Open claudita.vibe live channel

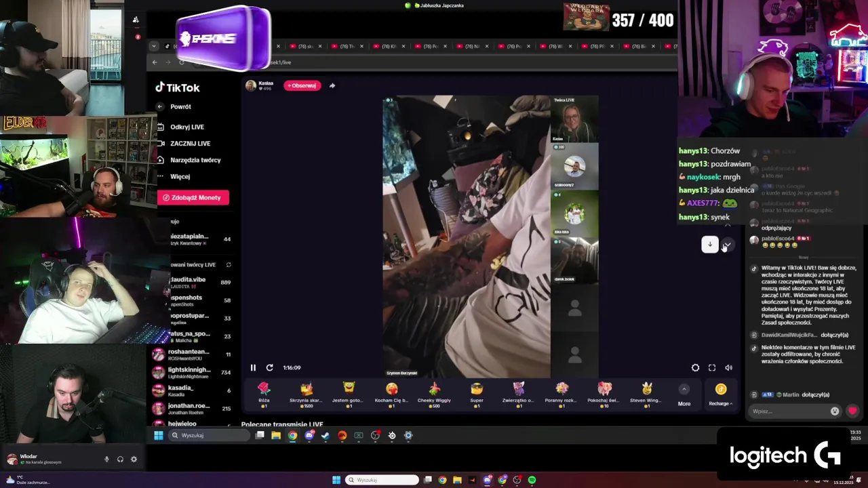[199, 283]
